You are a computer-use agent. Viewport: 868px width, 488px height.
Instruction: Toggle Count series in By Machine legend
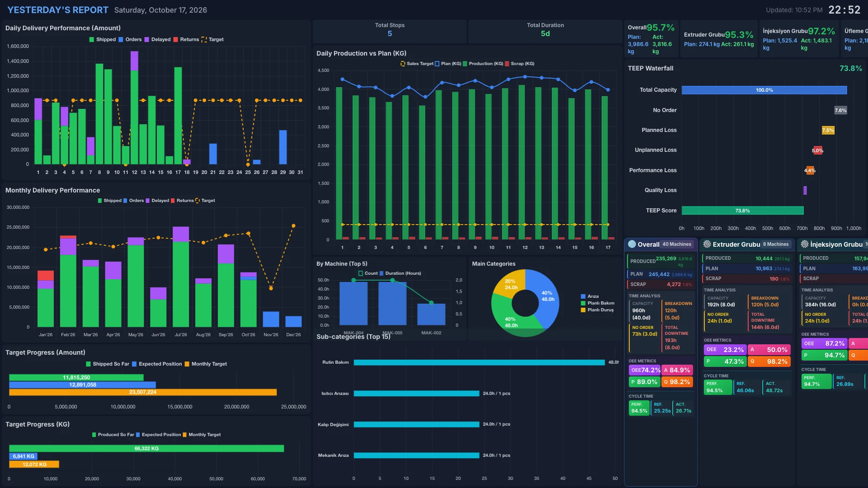(368, 273)
